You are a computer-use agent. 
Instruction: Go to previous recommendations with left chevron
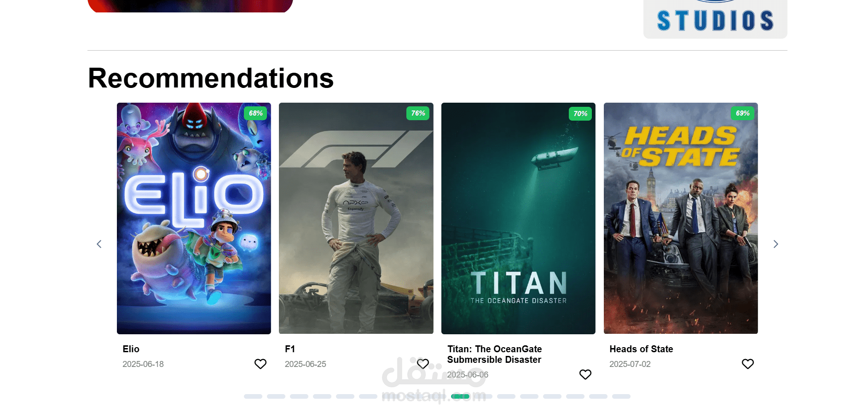click(x=99, y=244)
